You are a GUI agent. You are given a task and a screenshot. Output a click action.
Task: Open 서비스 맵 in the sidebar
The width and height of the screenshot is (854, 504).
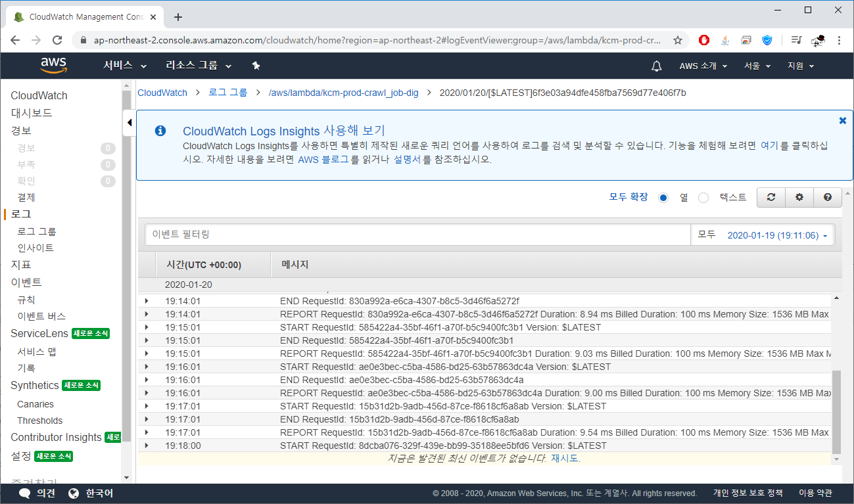37,351
